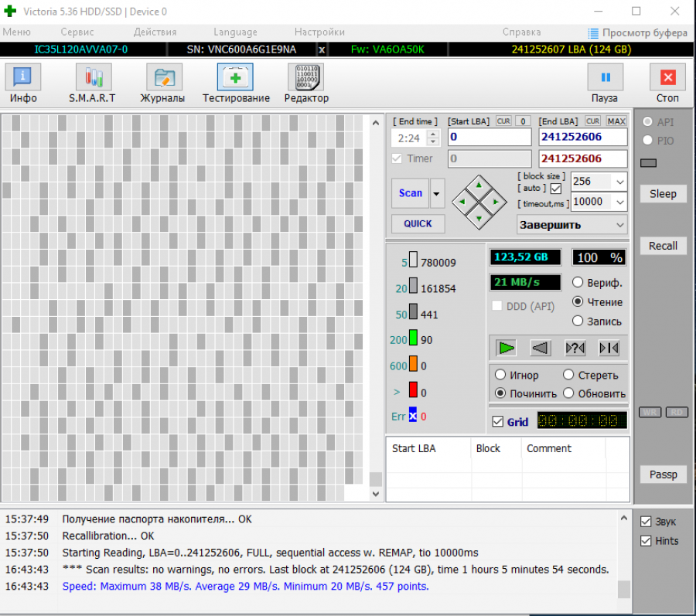Image resolution: width=696 pixels, height=616 pixels.
Task: Click the red Стоп stop icon
Action: coord(667,78)
